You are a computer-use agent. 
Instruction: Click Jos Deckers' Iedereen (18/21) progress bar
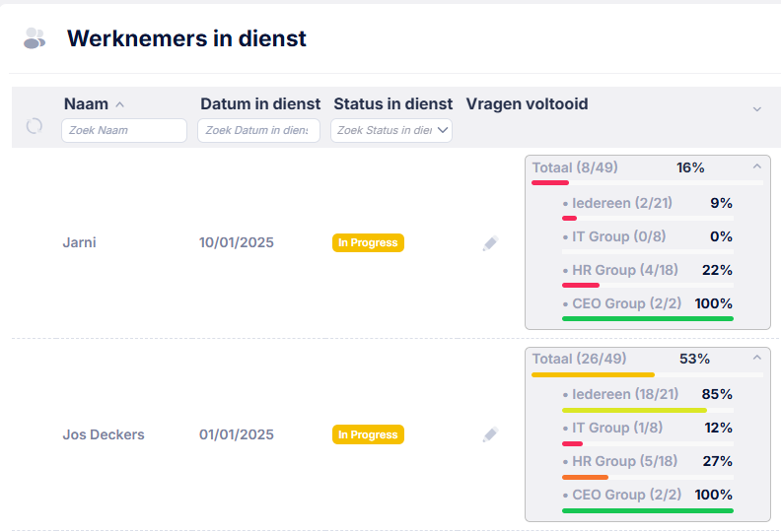tap(648, 411)
